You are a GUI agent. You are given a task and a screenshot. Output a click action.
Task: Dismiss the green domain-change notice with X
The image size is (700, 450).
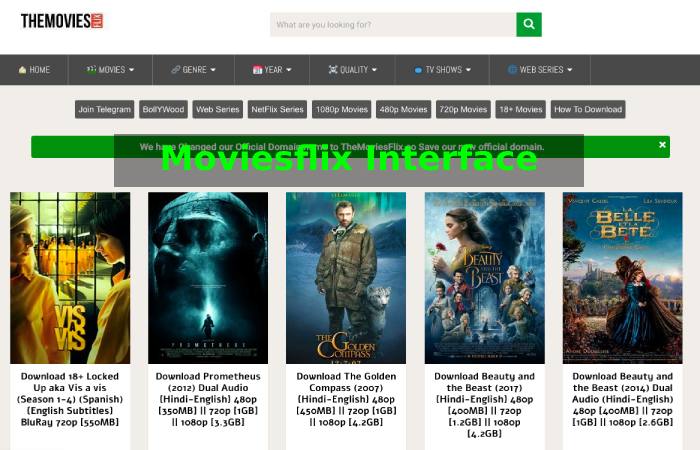coord(662,145)
